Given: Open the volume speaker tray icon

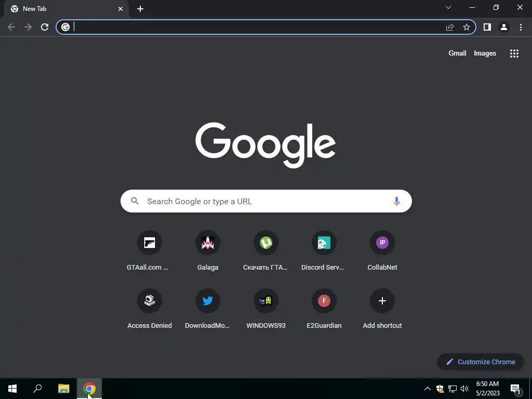Looking at the screenshot, I should click(464, 389).
